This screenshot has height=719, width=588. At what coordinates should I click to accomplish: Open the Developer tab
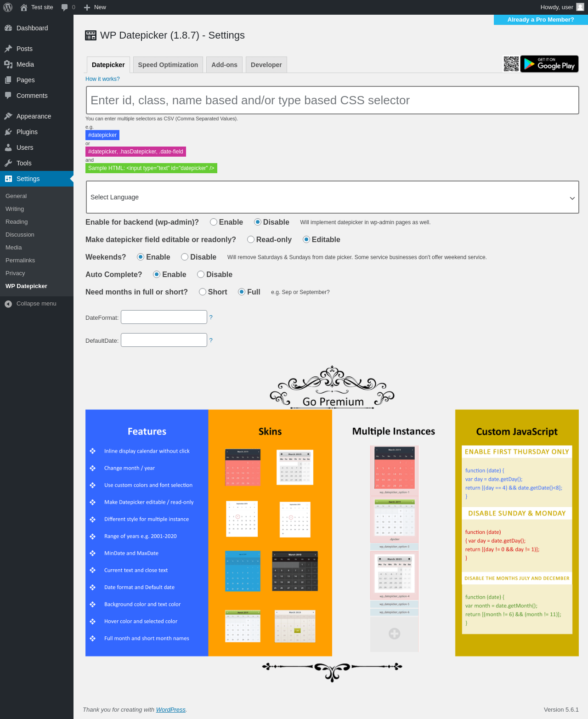pos(266,65)
